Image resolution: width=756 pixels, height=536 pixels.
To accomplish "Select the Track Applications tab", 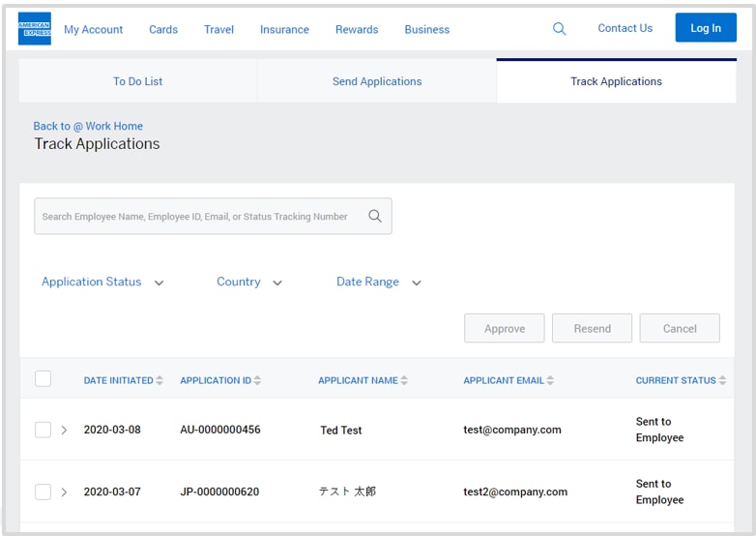I will click(616, 81).
